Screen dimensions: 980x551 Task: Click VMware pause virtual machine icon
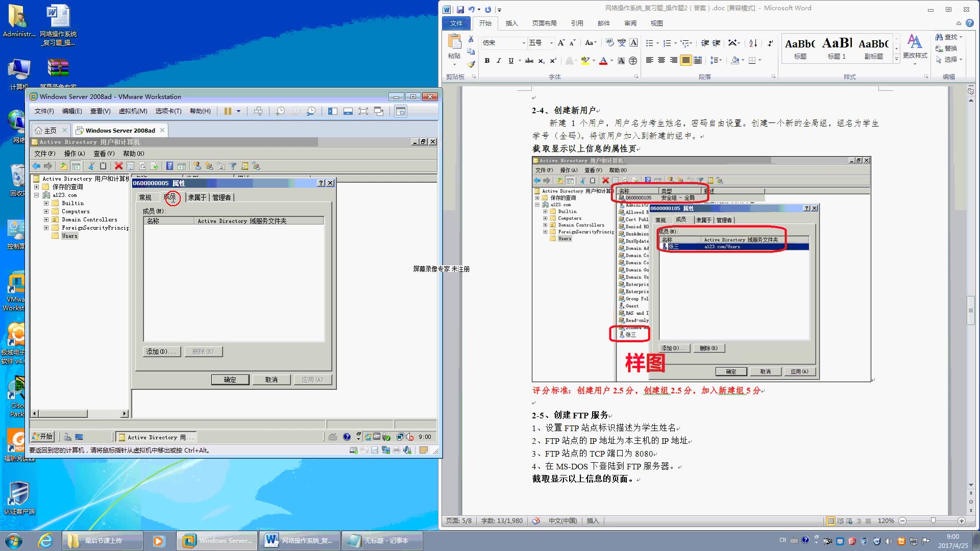(228, 111)
